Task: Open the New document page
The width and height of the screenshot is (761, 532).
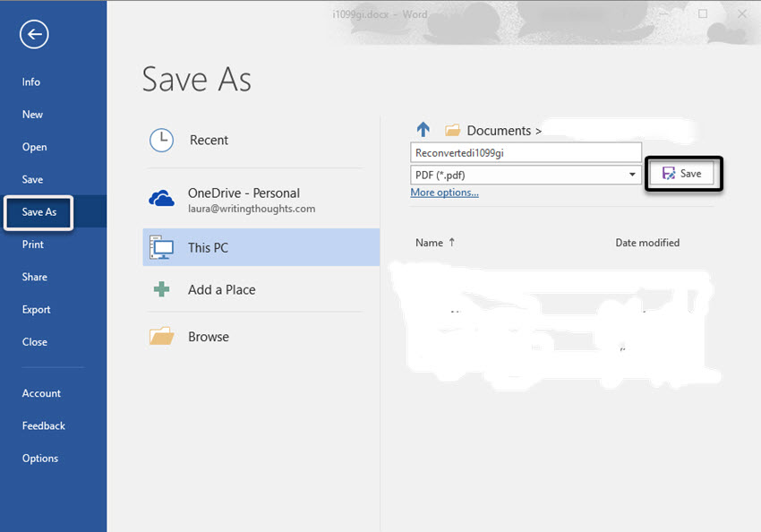Action: (32, 115)
